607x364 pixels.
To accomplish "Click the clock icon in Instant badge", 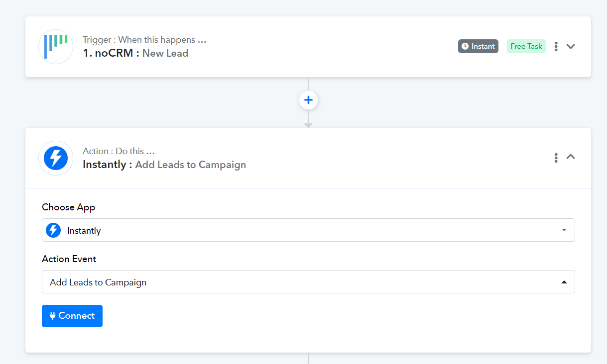I will pos(465,46).
